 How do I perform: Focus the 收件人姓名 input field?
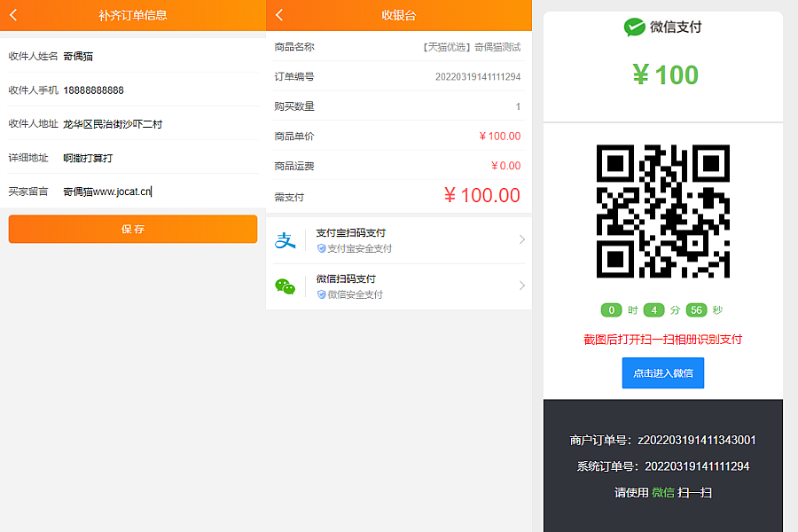coord(160,56)
